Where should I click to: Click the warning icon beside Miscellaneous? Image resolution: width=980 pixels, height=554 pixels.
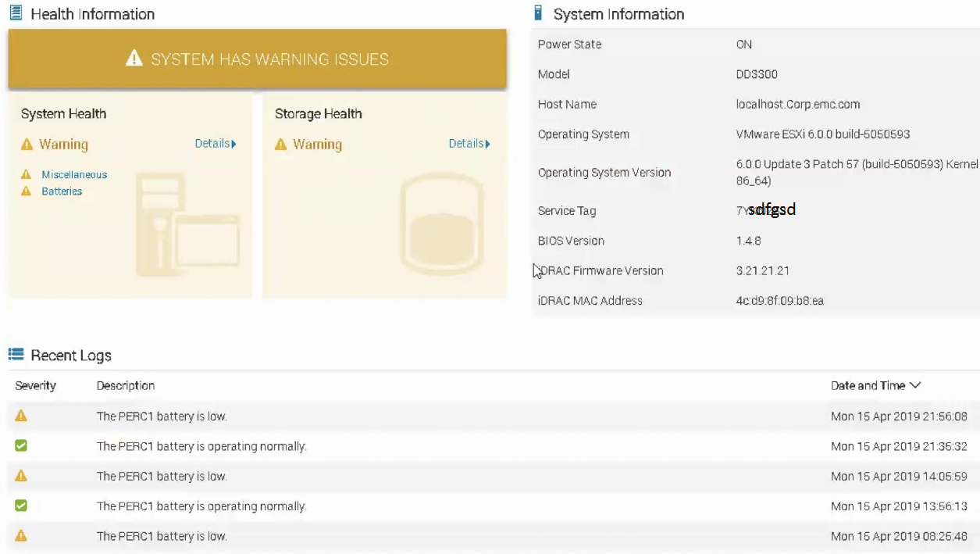click(27, 174)
